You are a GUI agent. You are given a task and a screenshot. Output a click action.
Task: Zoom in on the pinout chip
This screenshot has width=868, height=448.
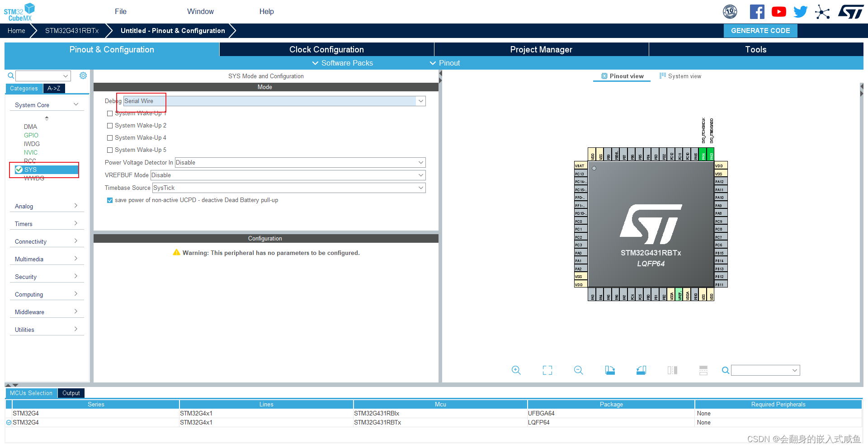tap(516, 370)
